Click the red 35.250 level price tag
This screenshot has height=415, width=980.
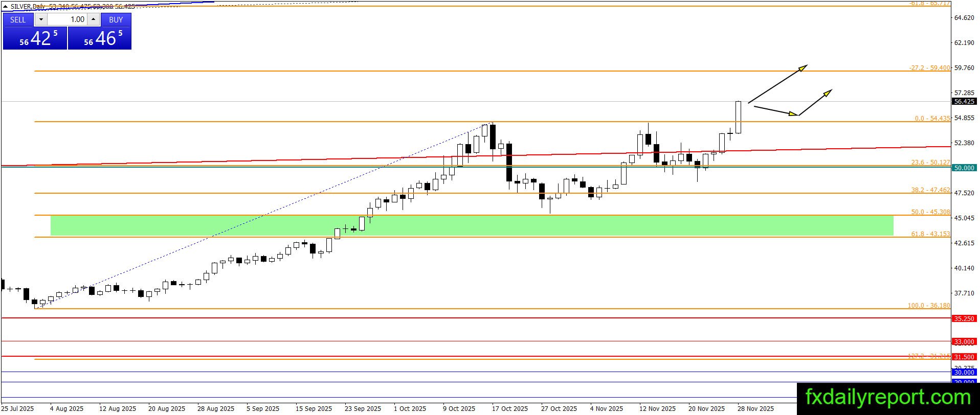point(964,318)
